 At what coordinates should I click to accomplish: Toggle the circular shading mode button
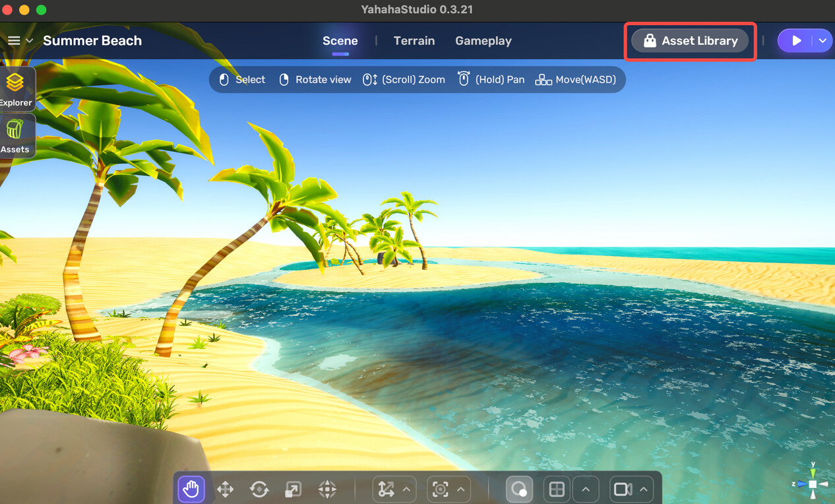[520, 489]
